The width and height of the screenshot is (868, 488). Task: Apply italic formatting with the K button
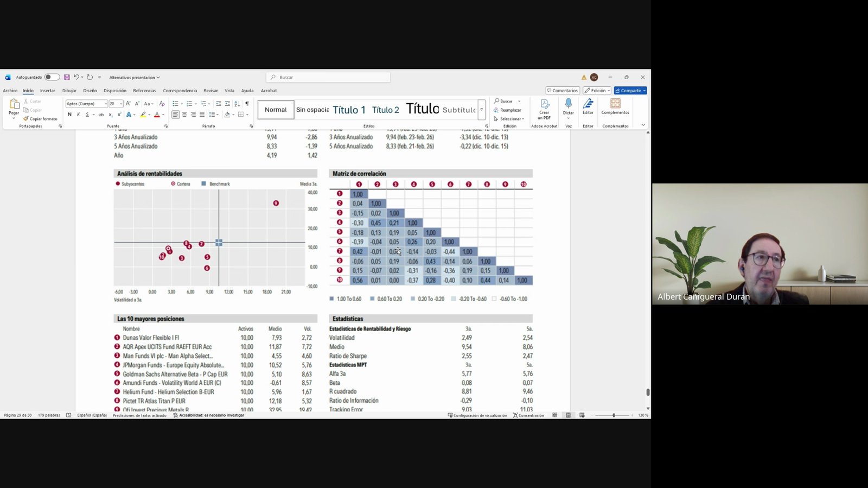tap(79, 115)
